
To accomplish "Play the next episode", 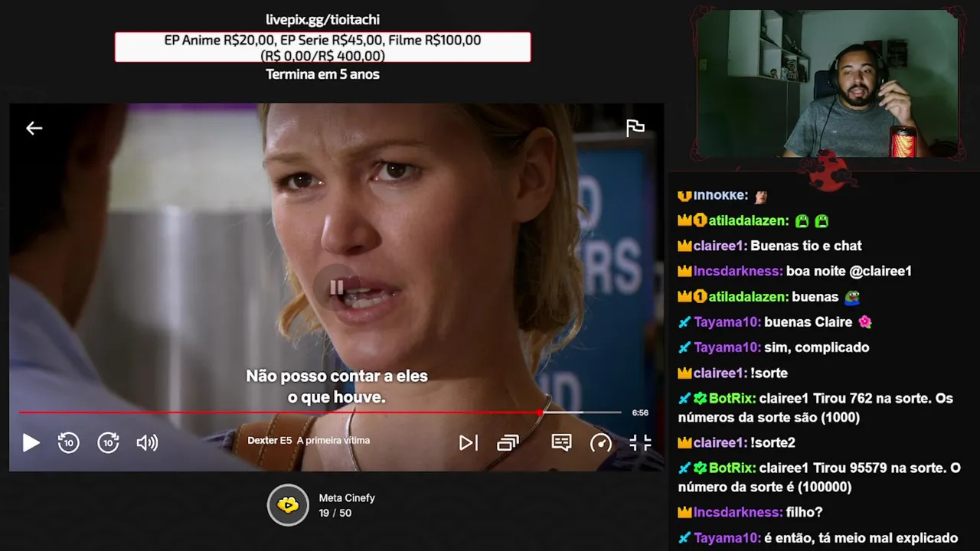I will 468,442.
